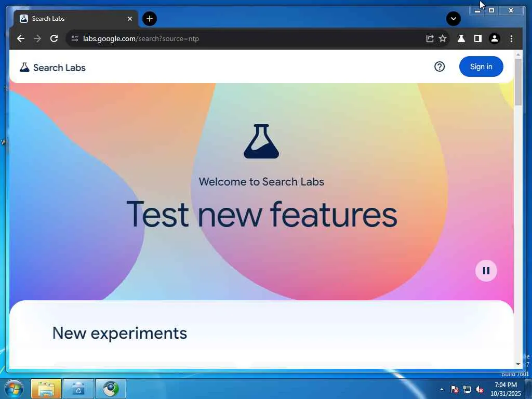The width and height of the screenshot is (532, 399).
Task: Pause the background animation
Action: [486, 271]
